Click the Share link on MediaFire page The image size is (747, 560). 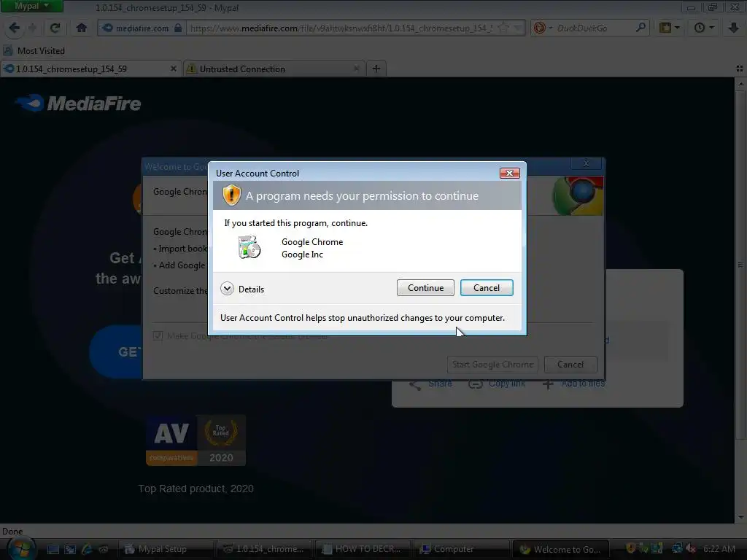430,384
